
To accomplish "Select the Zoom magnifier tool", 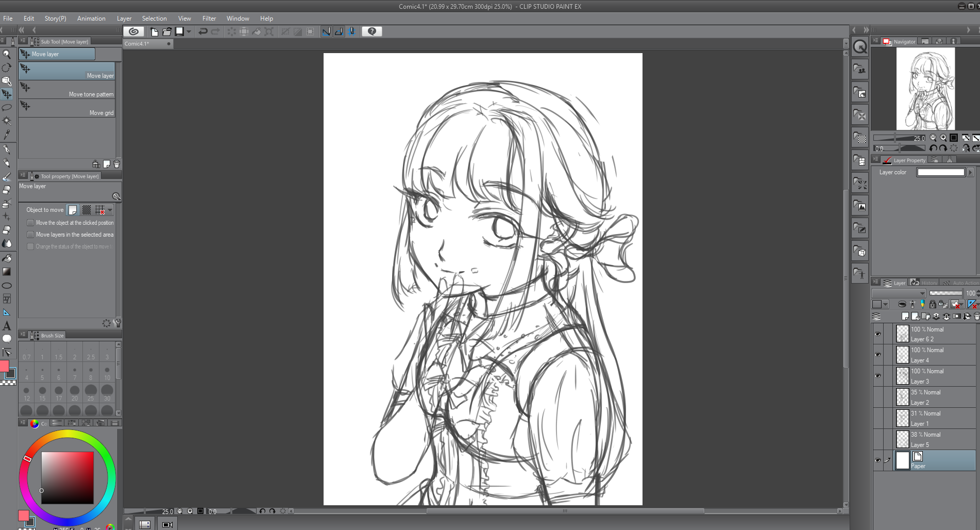I will tap(7, 54).
